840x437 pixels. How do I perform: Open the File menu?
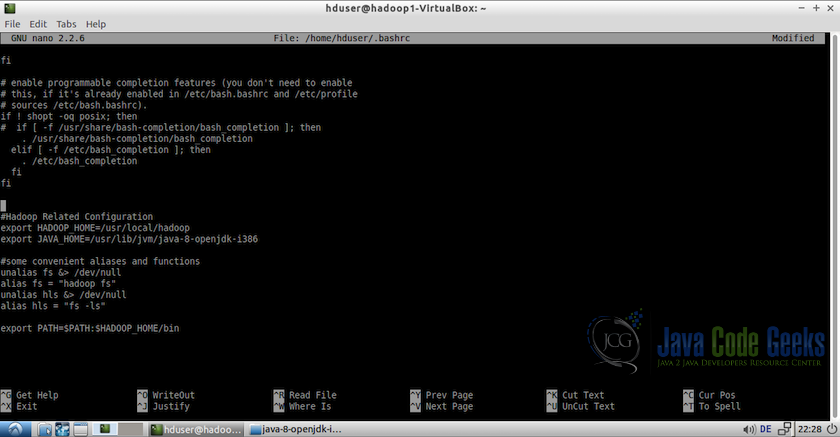pyautogui.click(x=12, y=24)
